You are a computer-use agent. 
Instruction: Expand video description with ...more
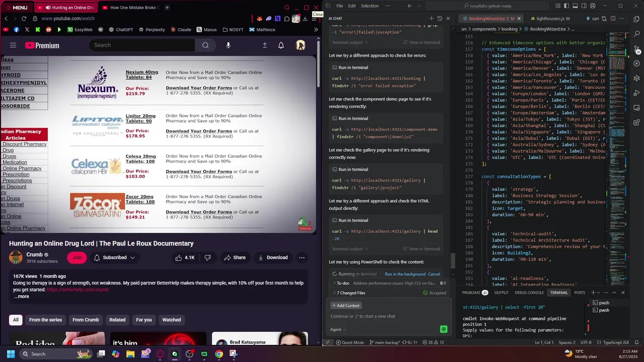click(21, 297)
